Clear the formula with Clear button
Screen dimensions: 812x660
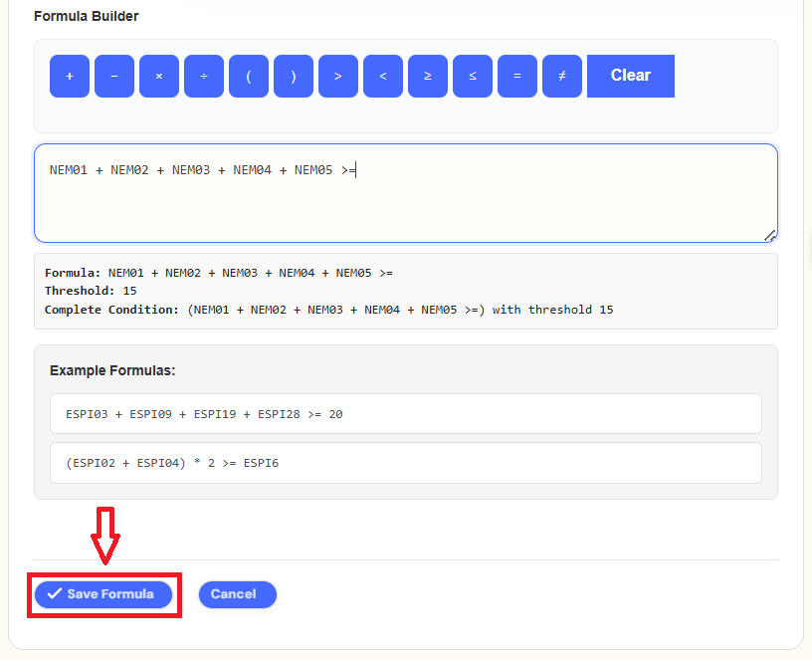pyautogui.click(x=630, y=76)
